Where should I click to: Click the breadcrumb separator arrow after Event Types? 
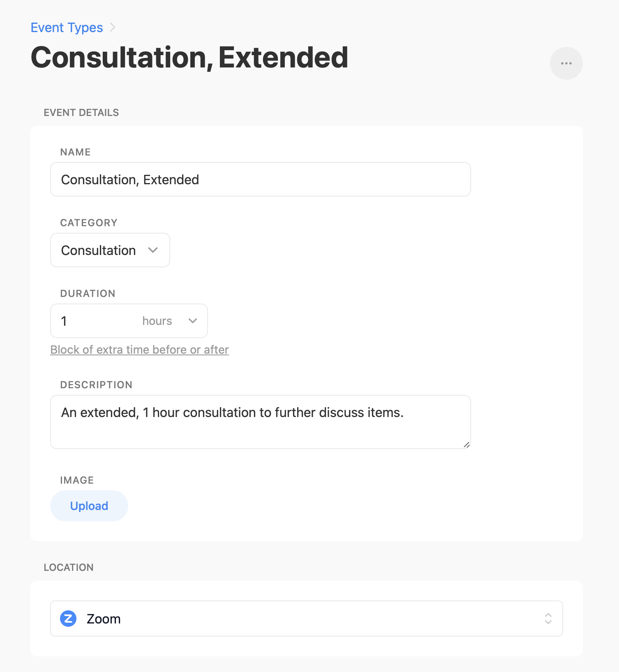coord(113,28)
